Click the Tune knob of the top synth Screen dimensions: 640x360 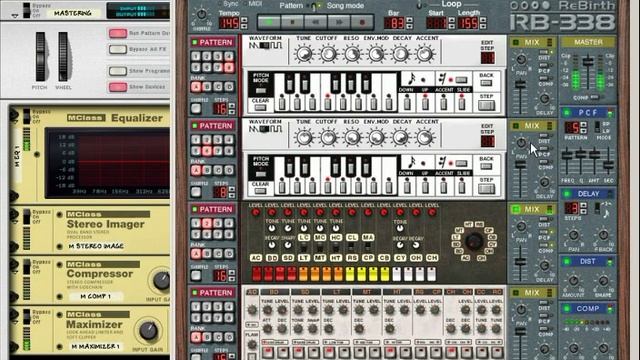(x=304, y=54)
